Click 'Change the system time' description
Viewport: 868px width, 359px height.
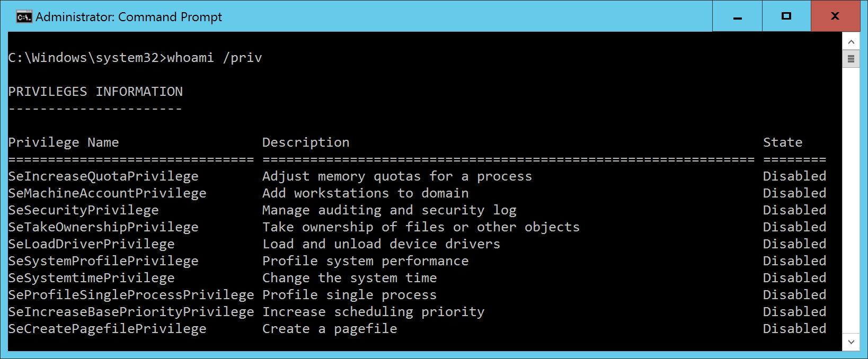(350, 278)
